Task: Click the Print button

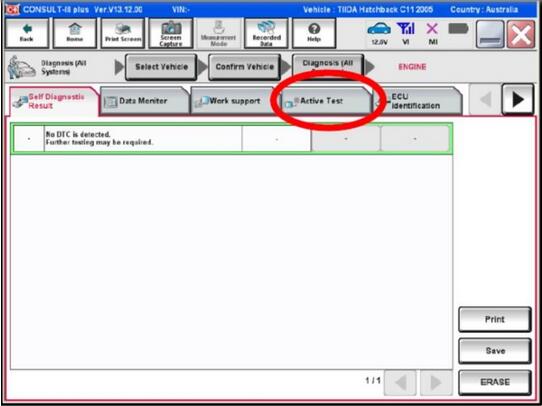Action: point(495,320)
